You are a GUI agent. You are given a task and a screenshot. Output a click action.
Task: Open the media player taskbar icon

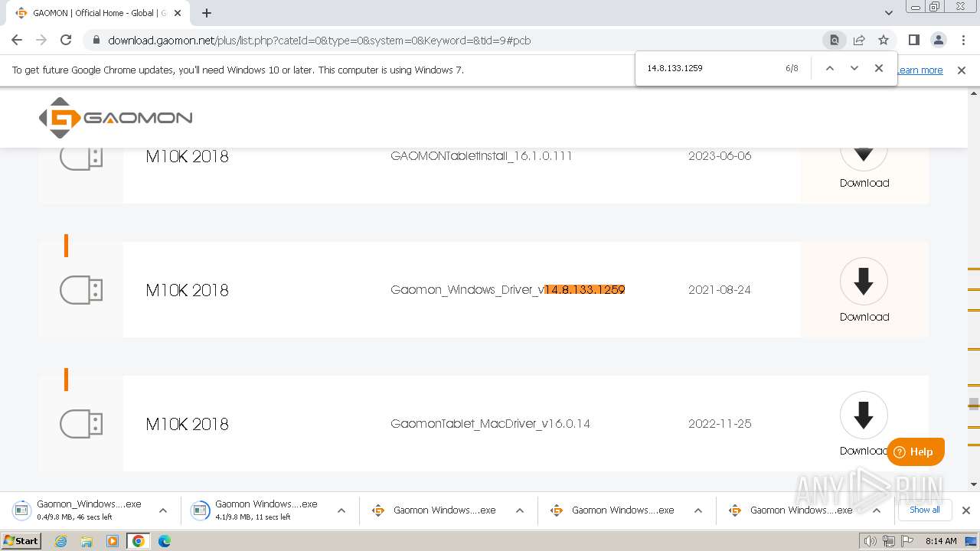pyautogui.click(x=113, y=541)
